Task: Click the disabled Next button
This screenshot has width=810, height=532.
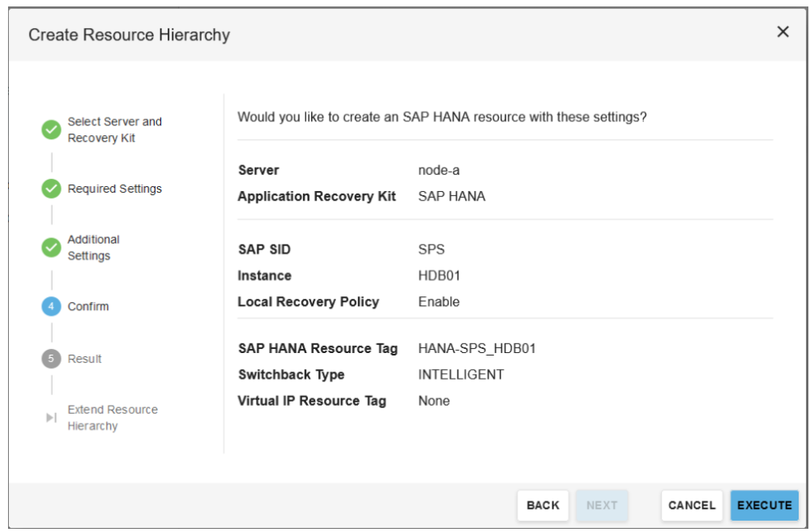Action: click(602, 505)
